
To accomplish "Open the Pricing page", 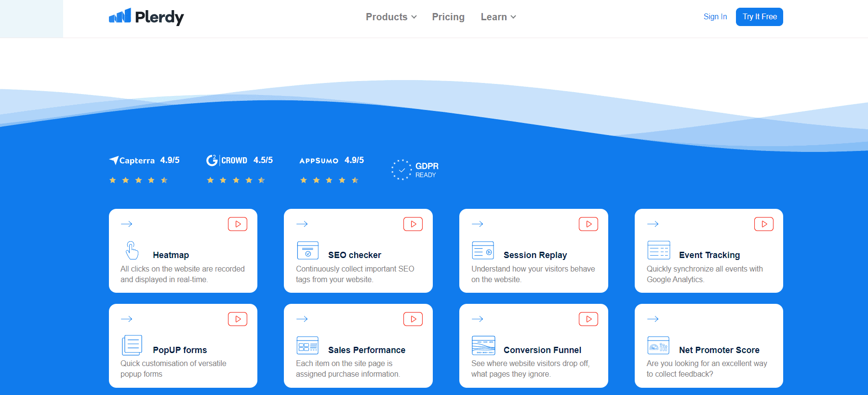I will point(448,17).
